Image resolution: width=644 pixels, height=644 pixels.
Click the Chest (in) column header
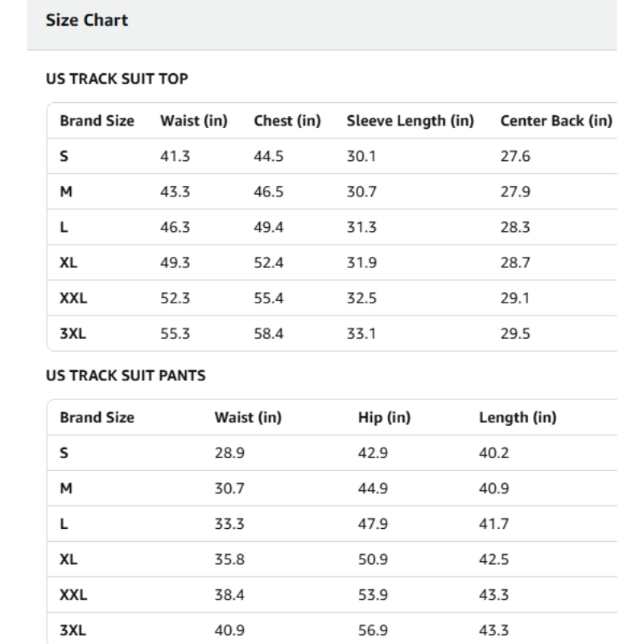[x=287, y=121]
